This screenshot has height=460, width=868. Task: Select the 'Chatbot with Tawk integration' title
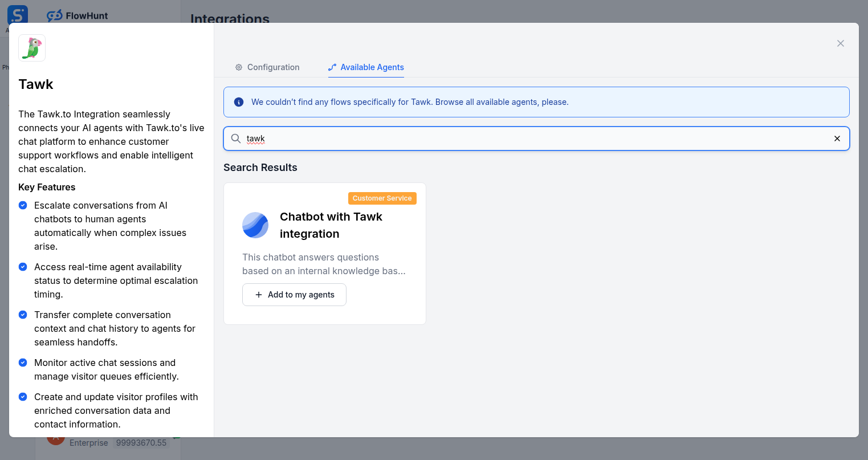coord(331,225)
